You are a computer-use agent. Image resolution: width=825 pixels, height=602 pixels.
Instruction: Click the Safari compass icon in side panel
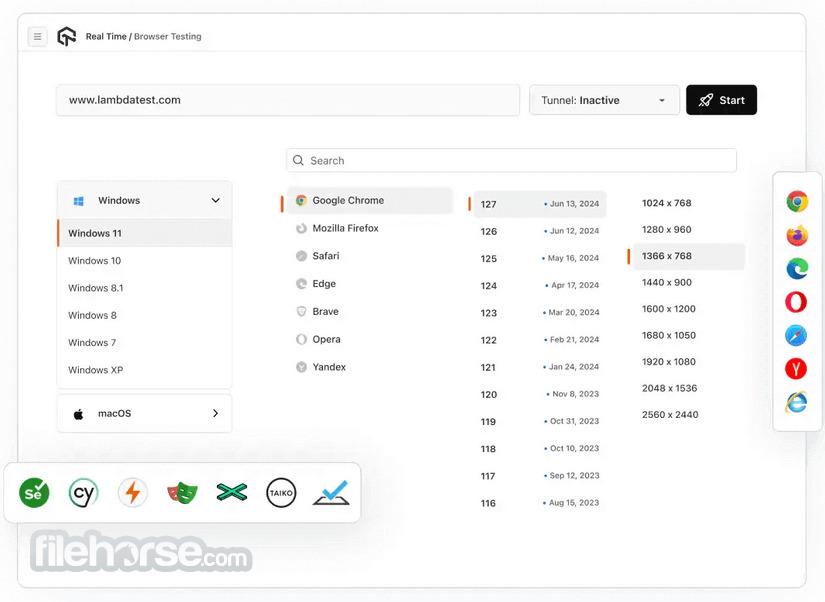click(796, 335)
